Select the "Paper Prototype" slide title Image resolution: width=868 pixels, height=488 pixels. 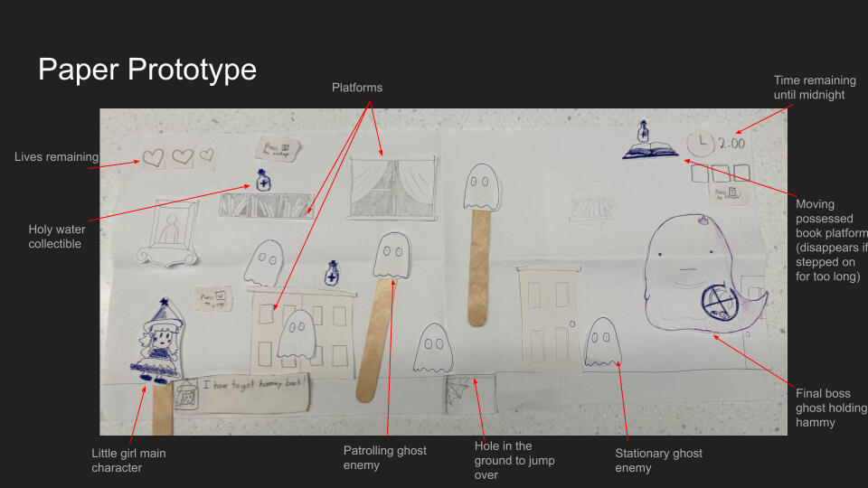click(146, 70)
